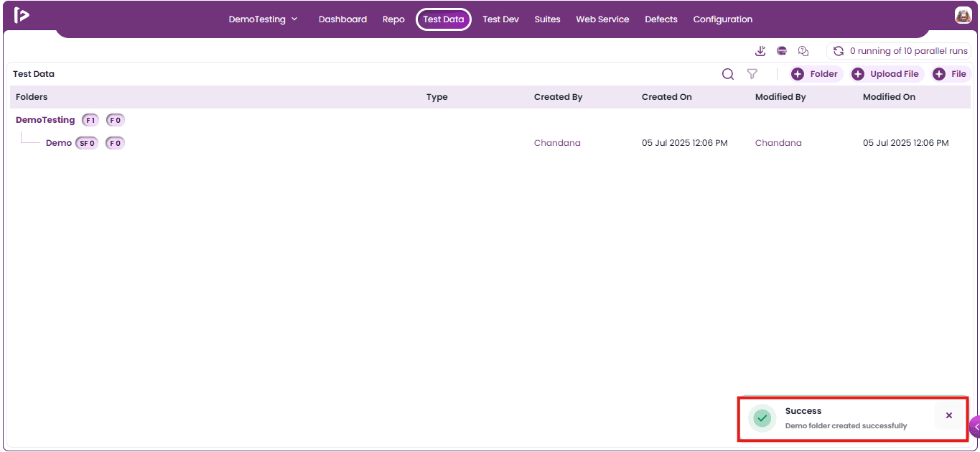This screenshot has height=452, width=980.
Task: Click the striped globe icon in top toolbar
Action: point(782,51)
